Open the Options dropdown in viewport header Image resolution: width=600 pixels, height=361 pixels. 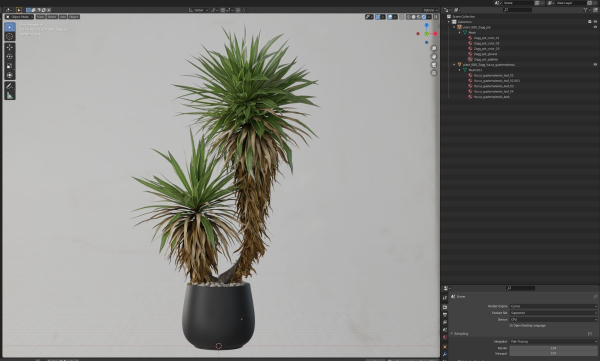pos(430,10)
